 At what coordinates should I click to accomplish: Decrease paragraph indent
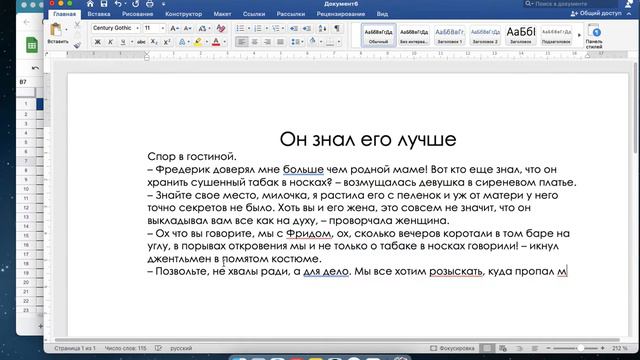click(293, 28)
